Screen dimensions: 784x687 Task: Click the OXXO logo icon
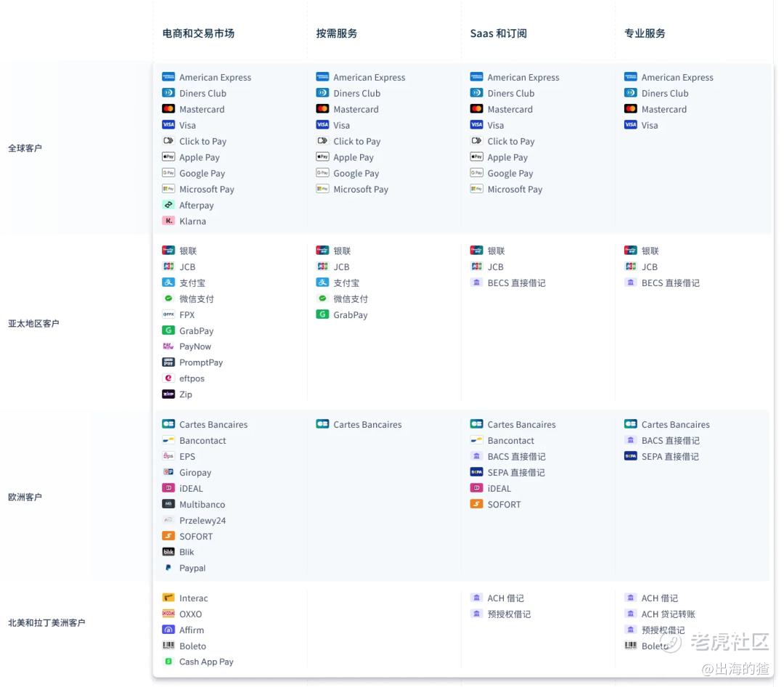coord(168,614)
